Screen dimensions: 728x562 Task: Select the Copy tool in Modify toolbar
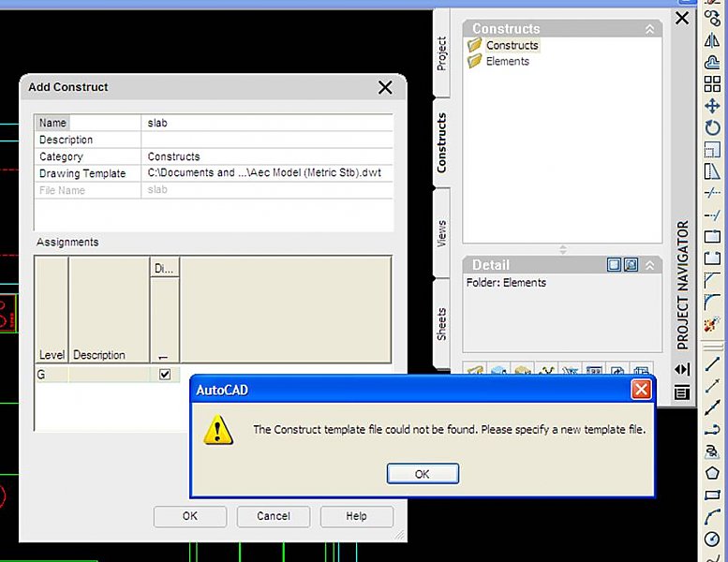(x=712, y=18)
